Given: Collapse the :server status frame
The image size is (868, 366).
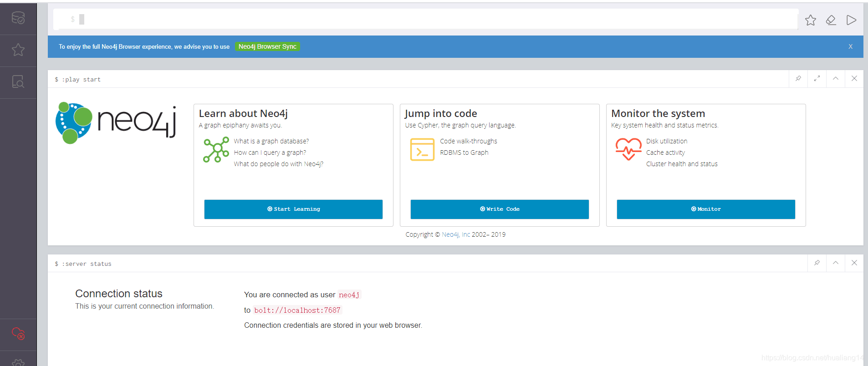Looking at the screenshot, I should [x=836, y=263].
